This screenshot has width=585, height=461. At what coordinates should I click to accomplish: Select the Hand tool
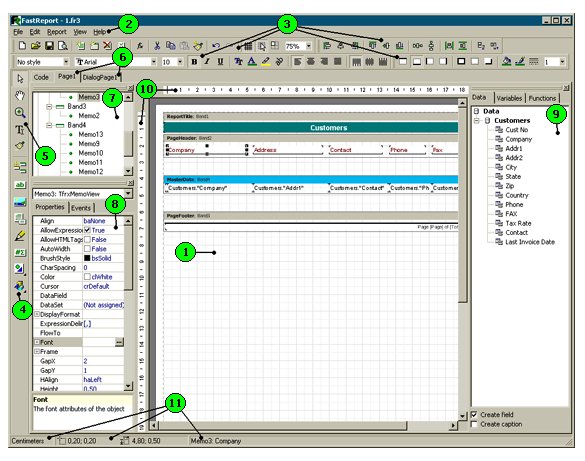point(20,95)
